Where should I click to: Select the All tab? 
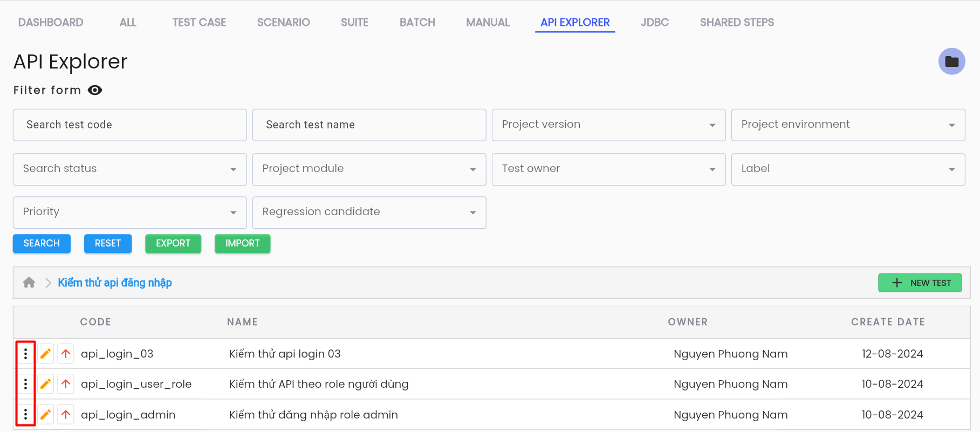(128, 22)
